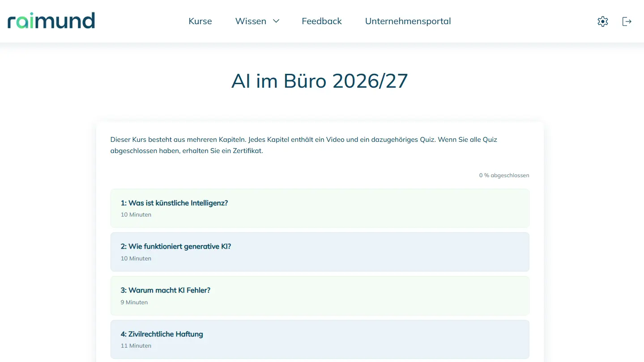Image resolution: width=644 pixels, height=362 pixels.
Task: Open the settings gear icon
Action: 603,21
